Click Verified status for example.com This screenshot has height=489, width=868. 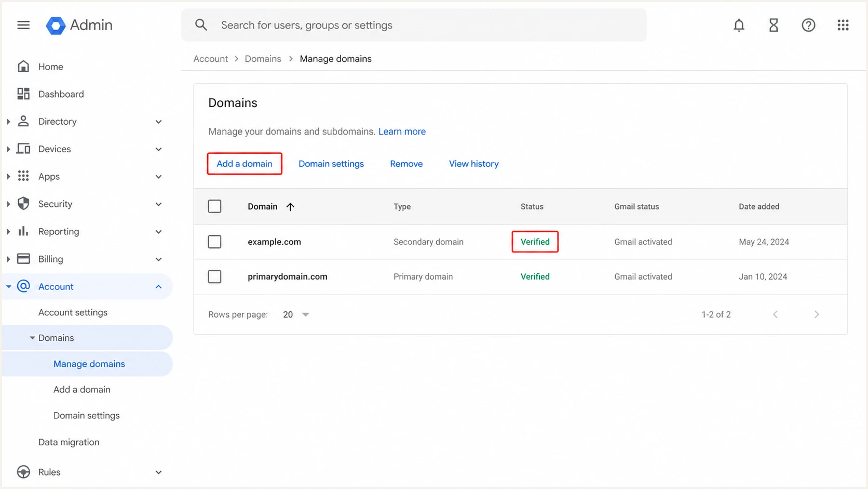pos(535,242)
